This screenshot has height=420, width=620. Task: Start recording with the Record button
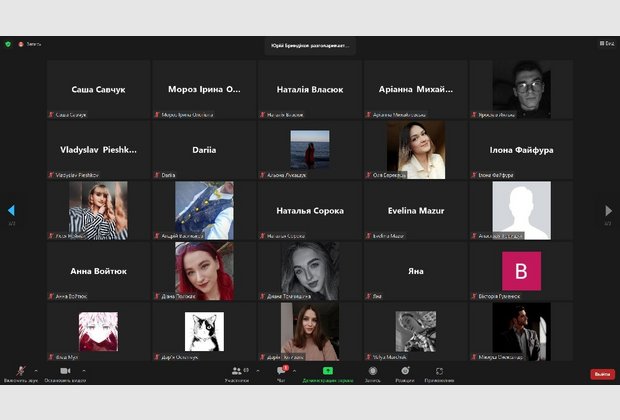pos(373,371)
